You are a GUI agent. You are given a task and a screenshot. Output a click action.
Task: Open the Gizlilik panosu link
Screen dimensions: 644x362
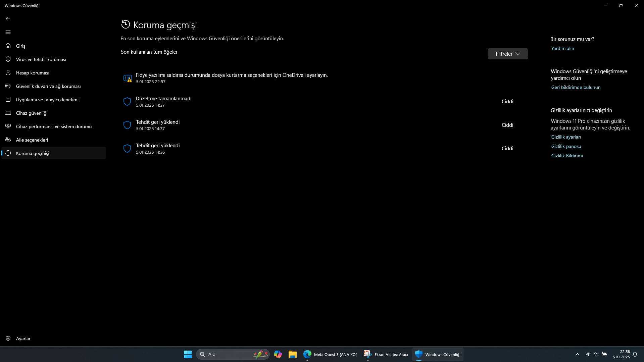click(x=566, y=147)
